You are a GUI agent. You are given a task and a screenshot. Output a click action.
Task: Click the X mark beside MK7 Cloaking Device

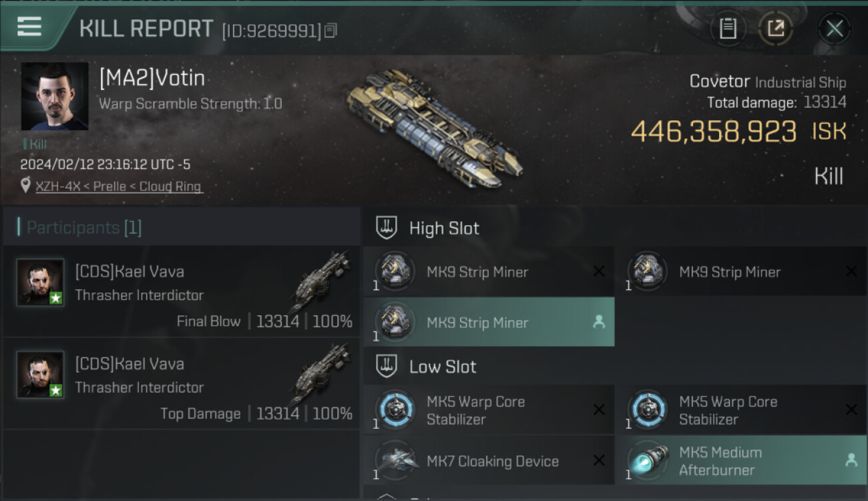(x=599, y=460)
